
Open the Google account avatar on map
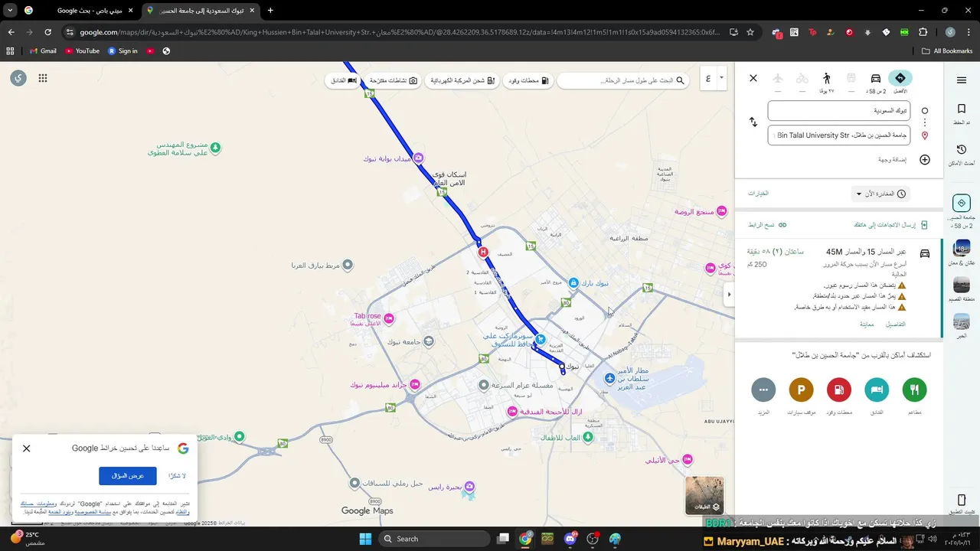click(18, 78)
